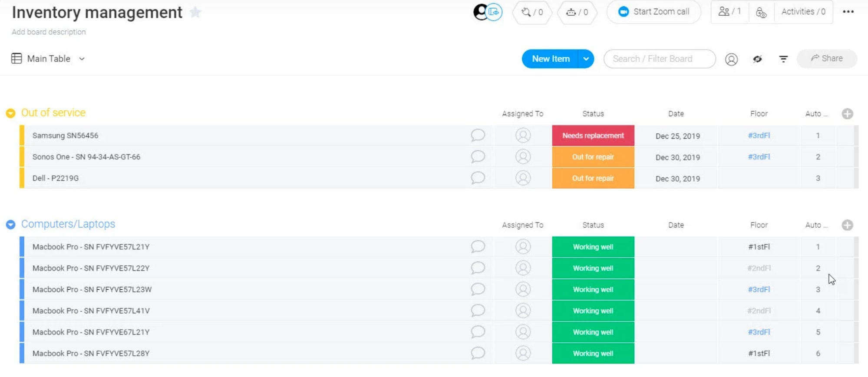Select the Samsung SN56456 item name

pos(65,136)
